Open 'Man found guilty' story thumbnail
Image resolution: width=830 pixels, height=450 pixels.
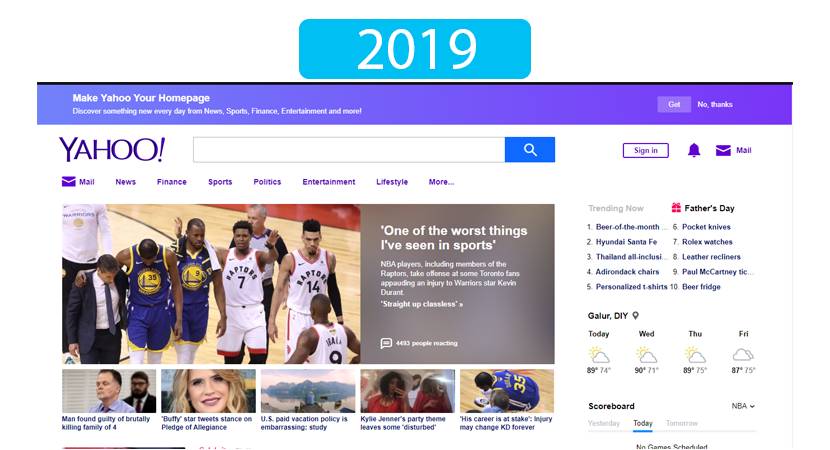(109, 391)
